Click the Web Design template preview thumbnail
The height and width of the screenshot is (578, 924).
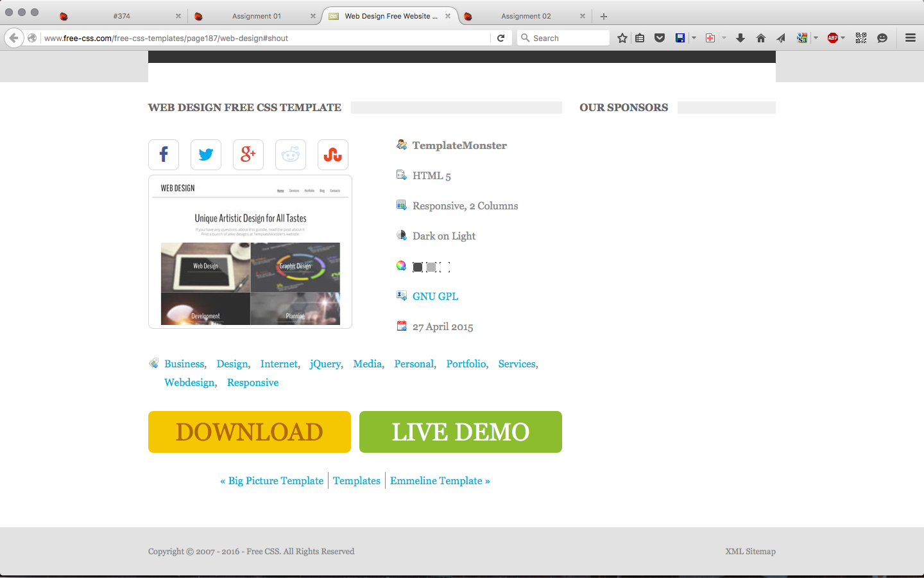tap(250, 252)
